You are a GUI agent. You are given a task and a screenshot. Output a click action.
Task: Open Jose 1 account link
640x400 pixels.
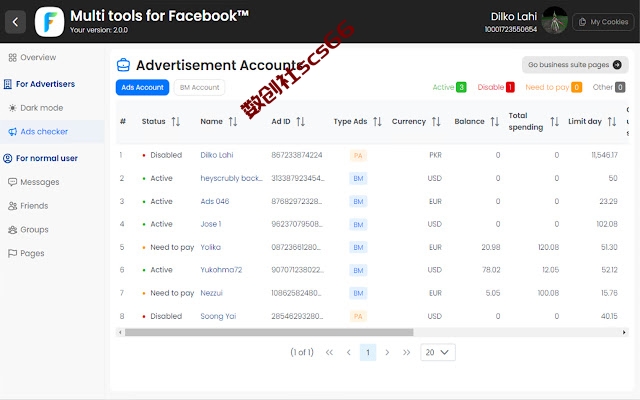211,224
